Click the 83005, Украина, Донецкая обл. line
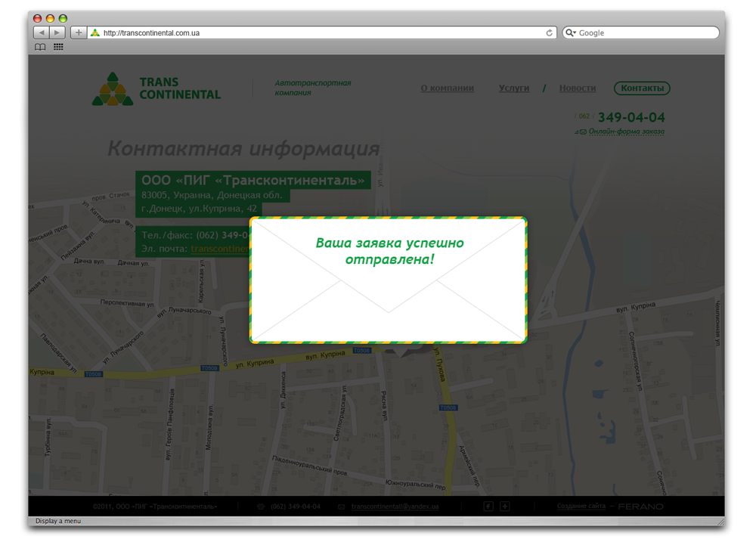 point(212,195)
